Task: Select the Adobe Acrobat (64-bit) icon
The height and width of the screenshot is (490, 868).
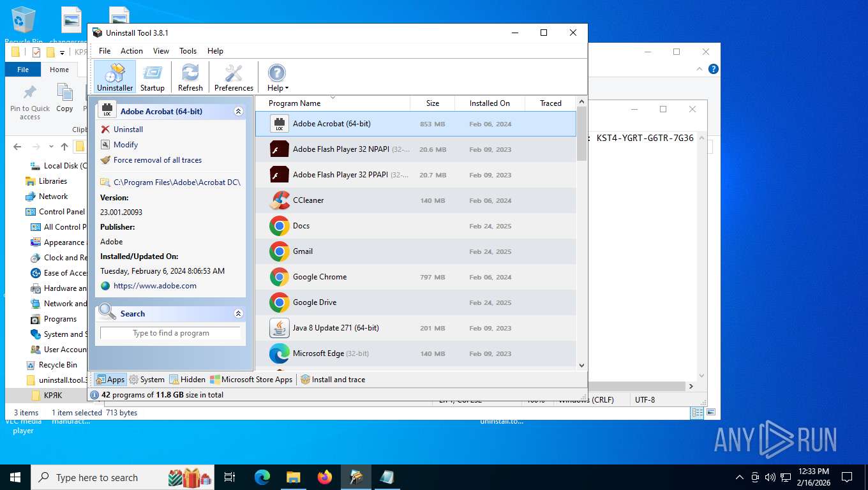Action: coord(280,124)
